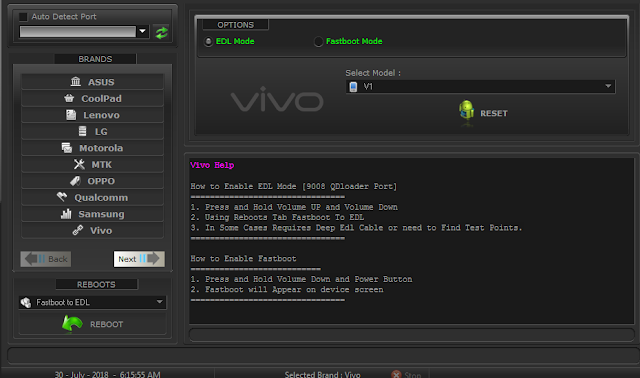640x378 pixels.
Task: Click the progress bar below help log
Action: [x=412, y=335]
